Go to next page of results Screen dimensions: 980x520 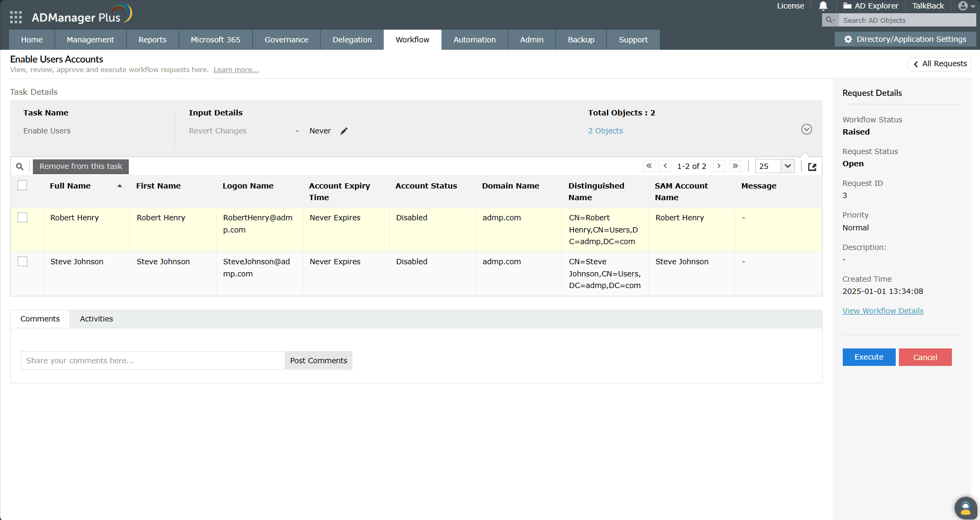(x=719, y=166)
